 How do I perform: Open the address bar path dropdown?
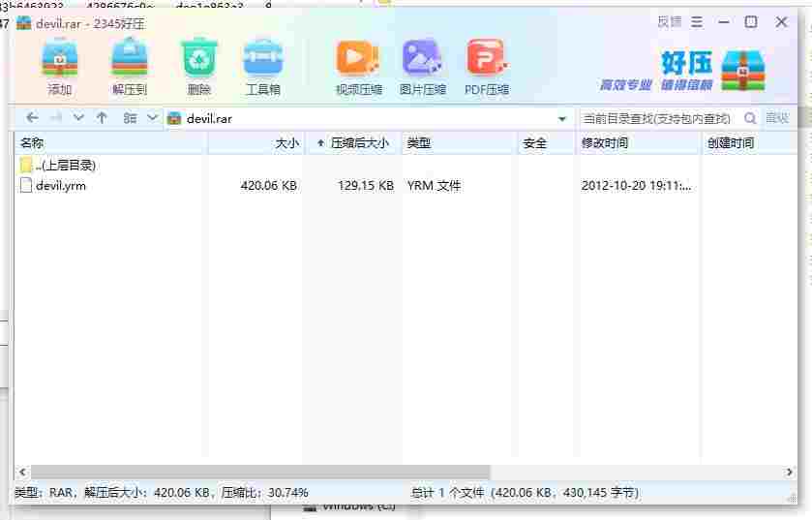(x=562, y=119)
